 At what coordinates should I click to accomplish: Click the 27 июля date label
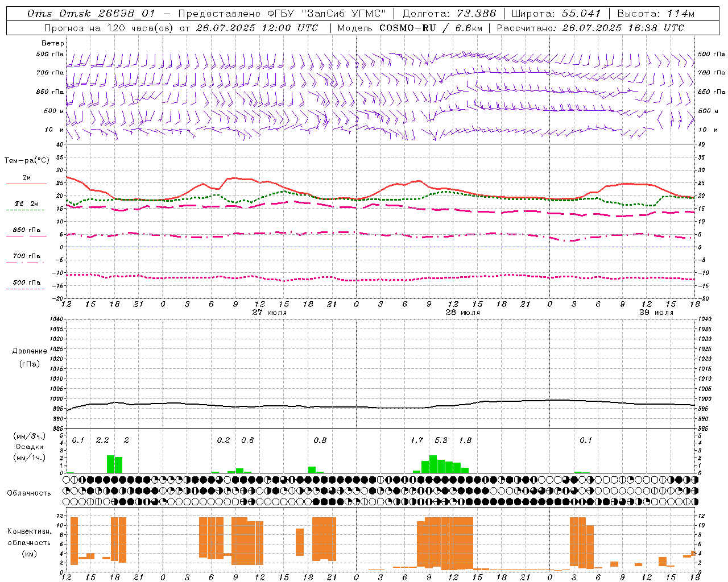point(270,313)
